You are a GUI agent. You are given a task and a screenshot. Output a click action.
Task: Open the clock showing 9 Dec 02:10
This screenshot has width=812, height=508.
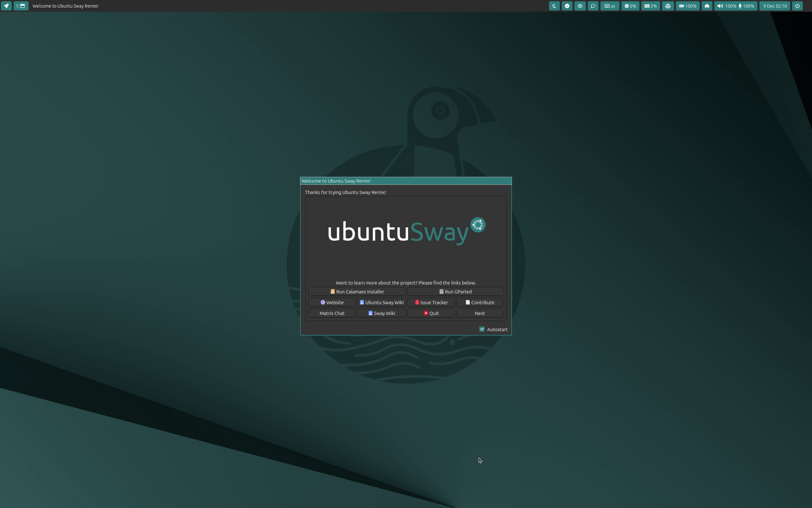coord(775,6)
